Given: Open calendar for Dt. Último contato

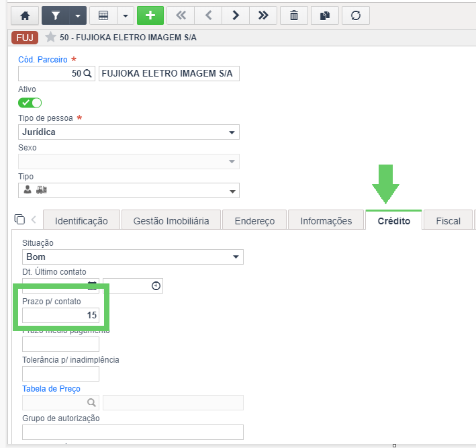Looking at the screenshot, I should 92,286.
